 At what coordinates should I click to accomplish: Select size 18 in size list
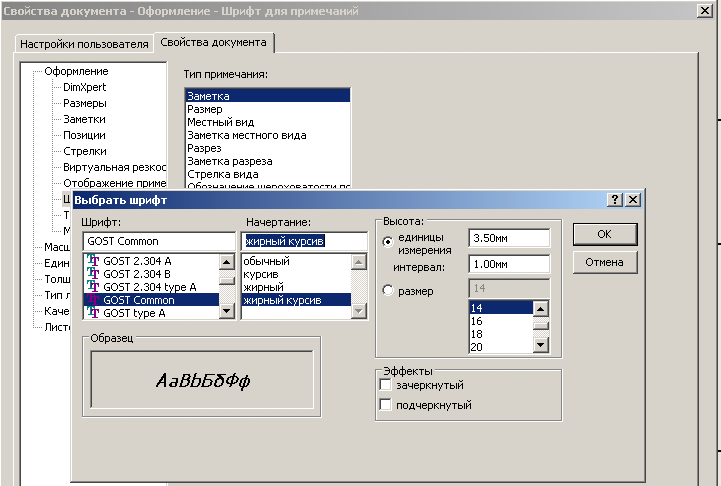[501, 334]
